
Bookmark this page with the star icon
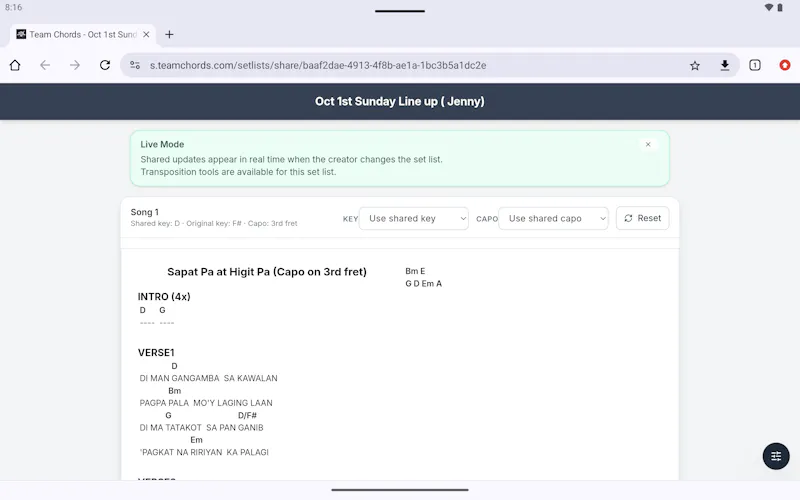coord(694,65)
